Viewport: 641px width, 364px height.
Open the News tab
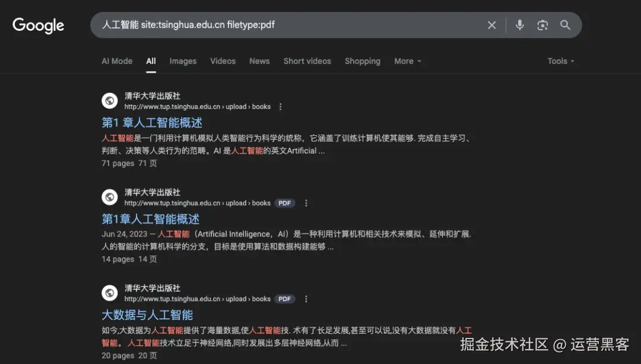tap(259, 61)
